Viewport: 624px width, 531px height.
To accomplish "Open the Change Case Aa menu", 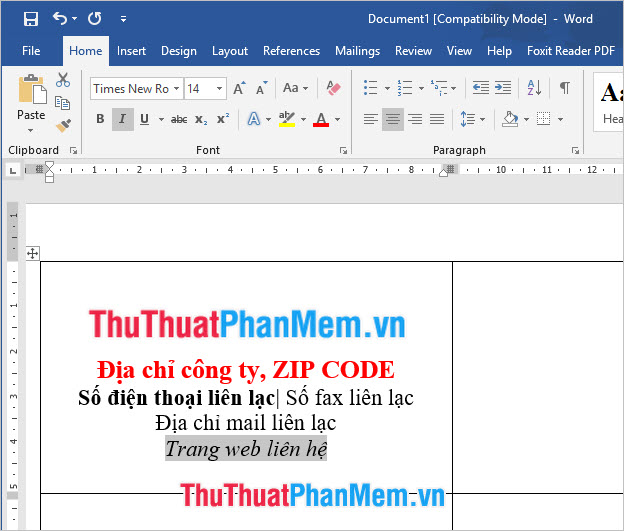I will click(295, 88).
